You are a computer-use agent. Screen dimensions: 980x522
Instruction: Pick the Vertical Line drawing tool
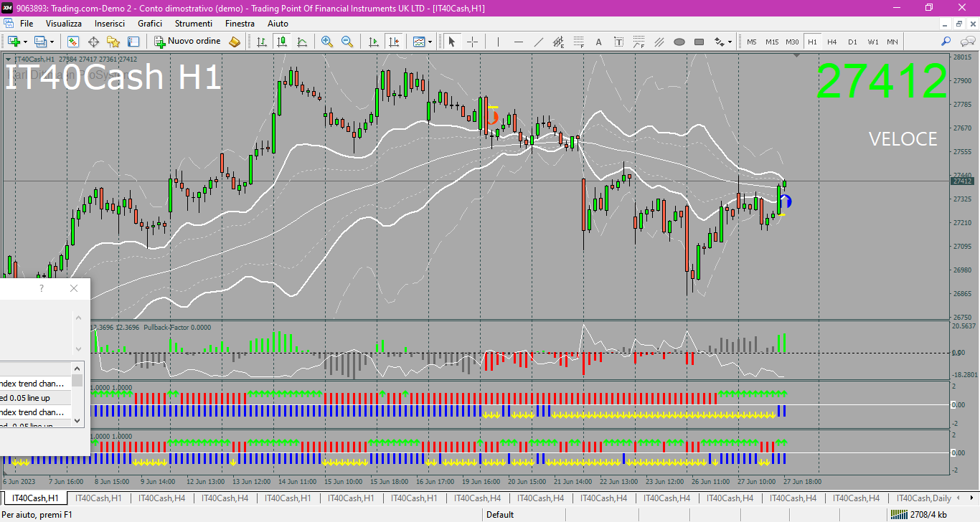coord(498,42)
